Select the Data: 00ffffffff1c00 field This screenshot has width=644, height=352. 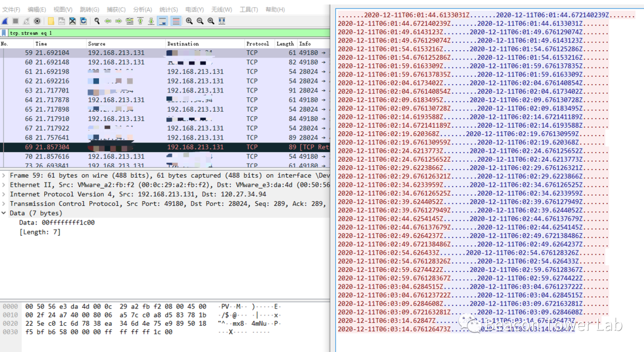click(57, 223)
